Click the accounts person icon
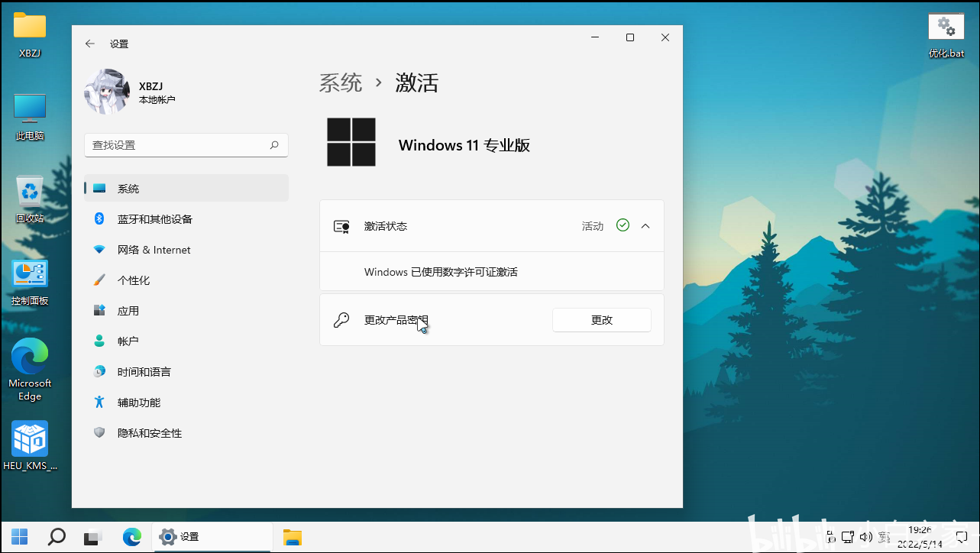This screenshot has height=553, width=980. tap(99, 341)
